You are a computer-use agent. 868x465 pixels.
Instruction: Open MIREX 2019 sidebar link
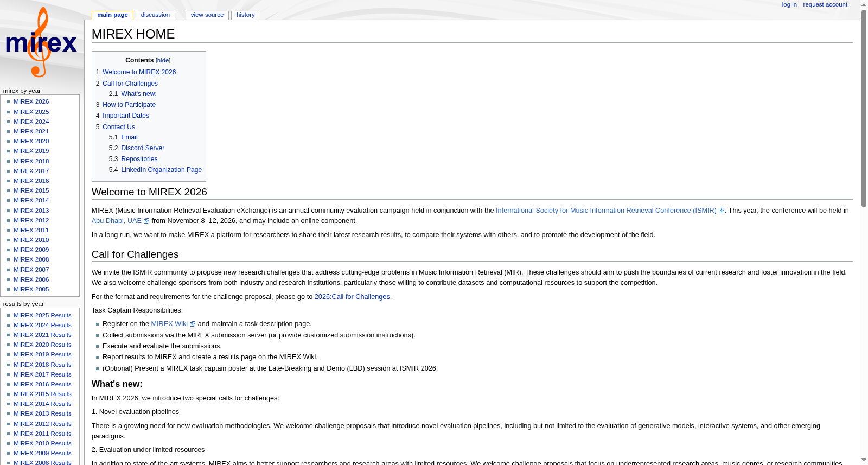31,151
